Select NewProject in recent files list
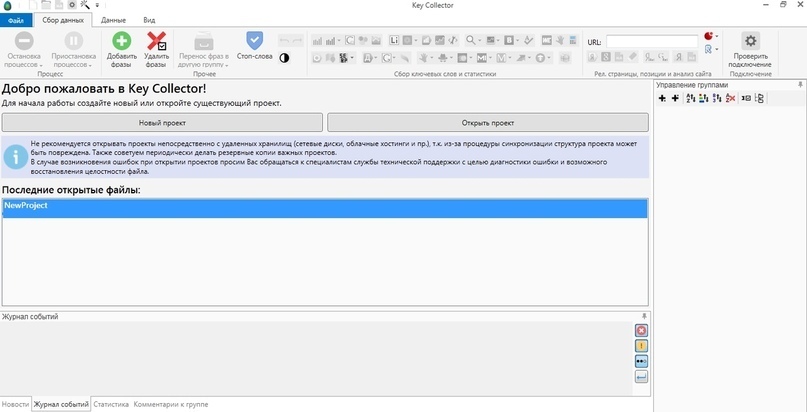807x412 pixels. 325,208
